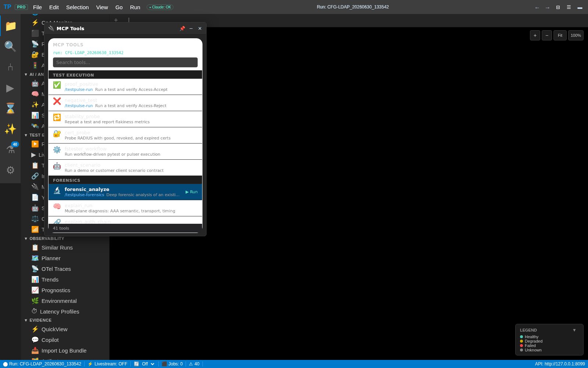Click the proof_positive green checkmark icon
Image resolution: width=588 pixels, height=368 pixels.
tap(57, 85)
